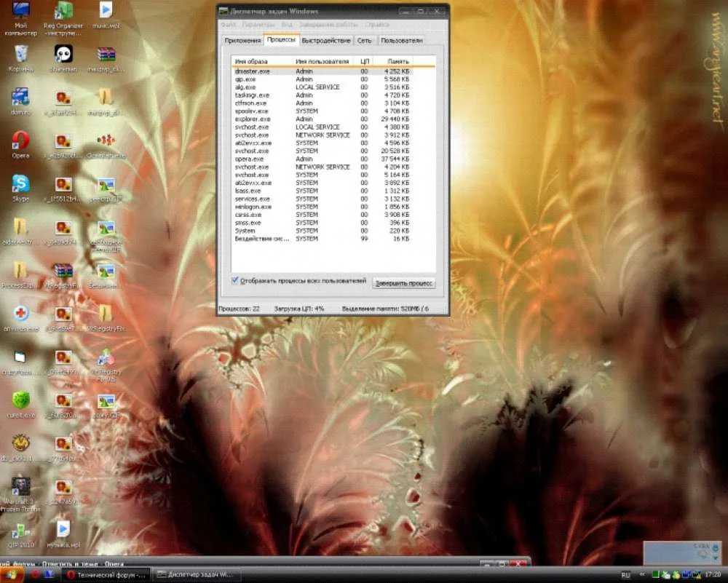This screenshot has height=583, width=728.
Task: Switch to the 'Быстродействие' tab
Action: point(326,41)
